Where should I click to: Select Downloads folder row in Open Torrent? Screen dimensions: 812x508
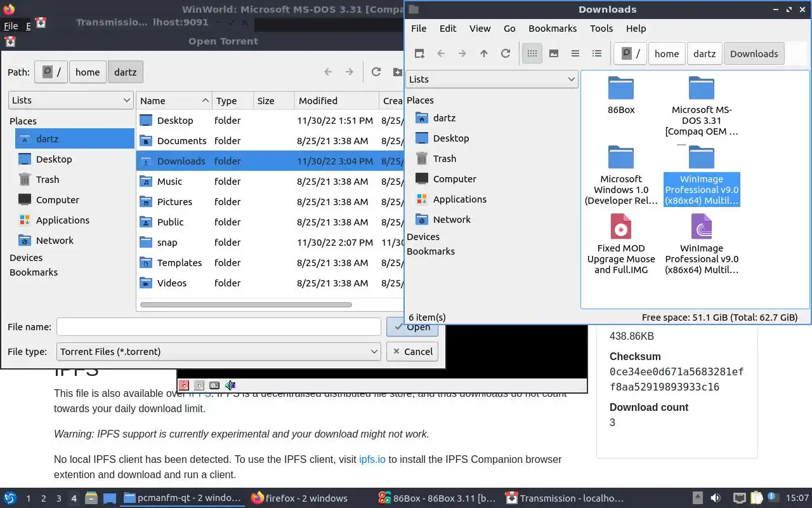270,161
